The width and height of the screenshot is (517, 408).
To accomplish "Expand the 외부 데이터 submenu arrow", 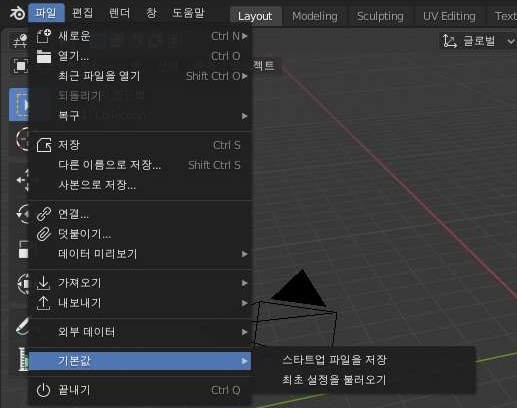I will [245, 332].
